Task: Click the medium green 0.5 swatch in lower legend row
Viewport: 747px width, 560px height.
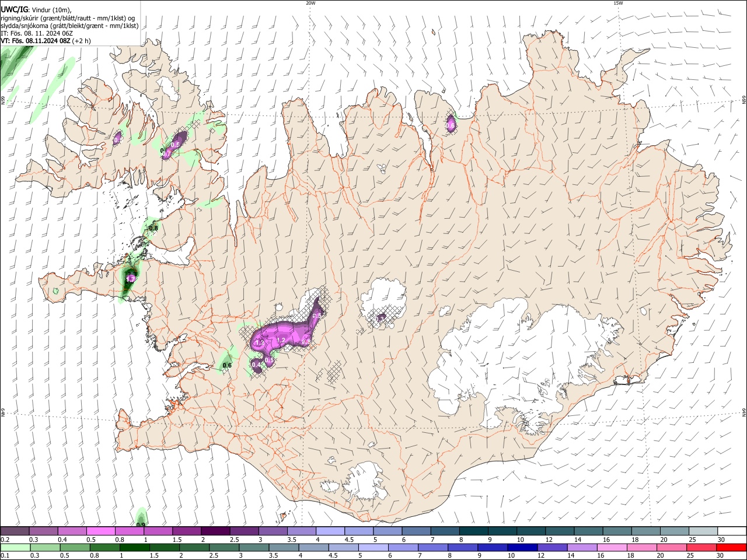Action: click(75, 547)
